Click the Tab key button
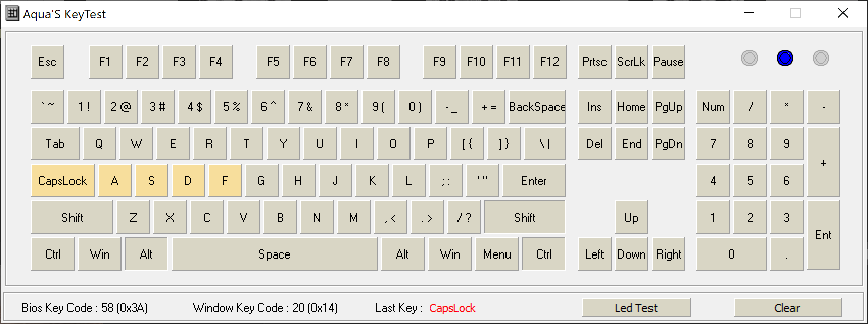868x324 pixels. (x=55, y=144)
